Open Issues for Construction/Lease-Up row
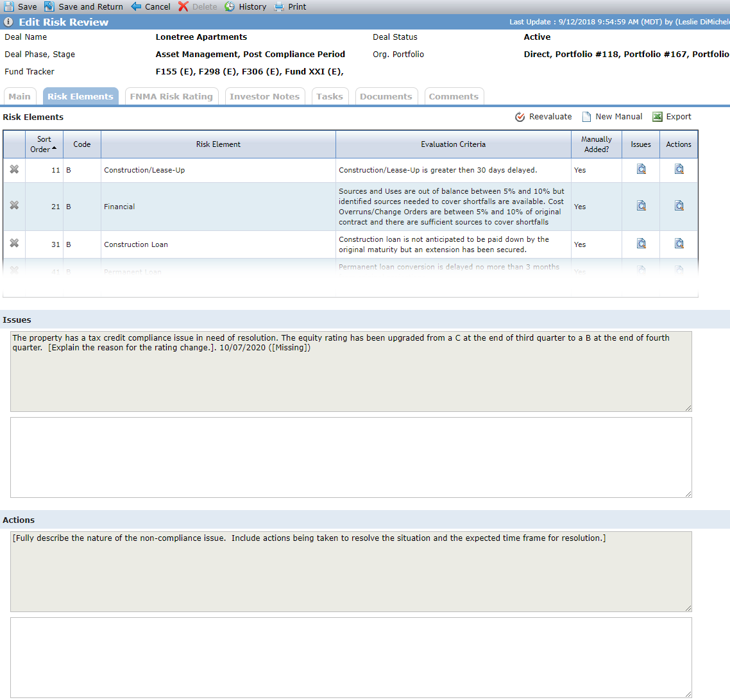 tap(641, 169)
